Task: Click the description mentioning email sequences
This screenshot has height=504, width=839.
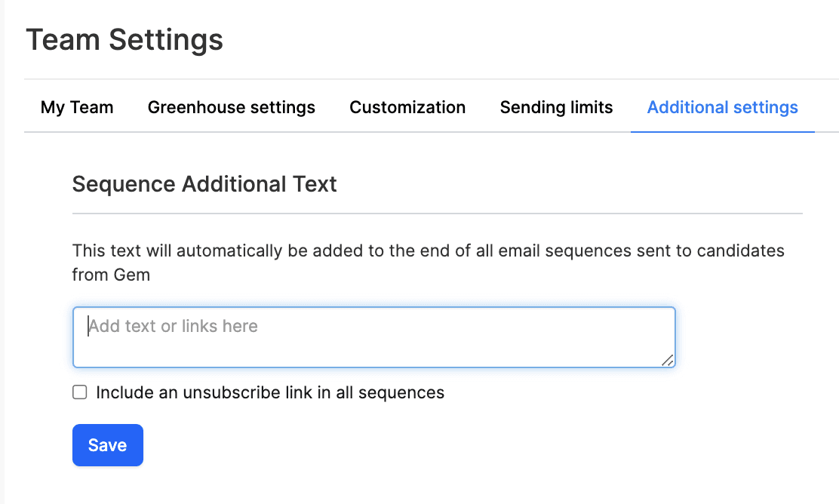Action: point(428,250)
